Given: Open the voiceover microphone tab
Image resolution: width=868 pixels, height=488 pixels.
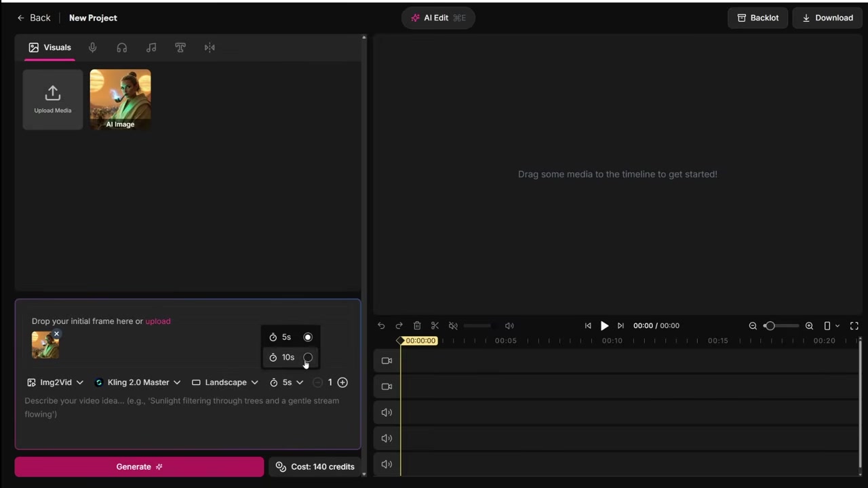Looking at the screenshot, I should coord(92,47).
